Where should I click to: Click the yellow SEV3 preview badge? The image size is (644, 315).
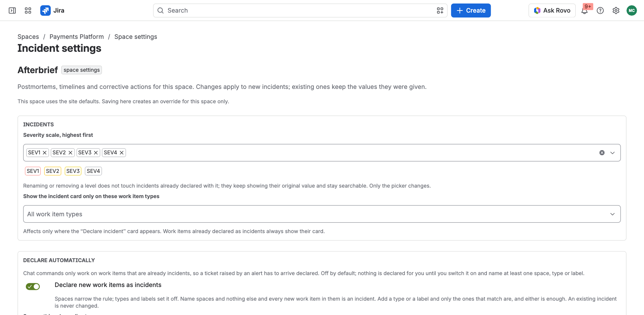pyautogui.click(x=73, y=171)
